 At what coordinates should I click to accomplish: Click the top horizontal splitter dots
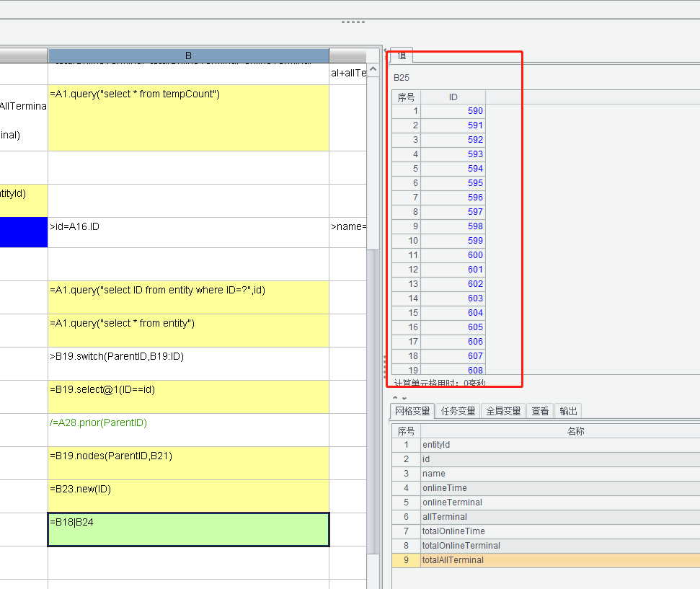point(353,22)
